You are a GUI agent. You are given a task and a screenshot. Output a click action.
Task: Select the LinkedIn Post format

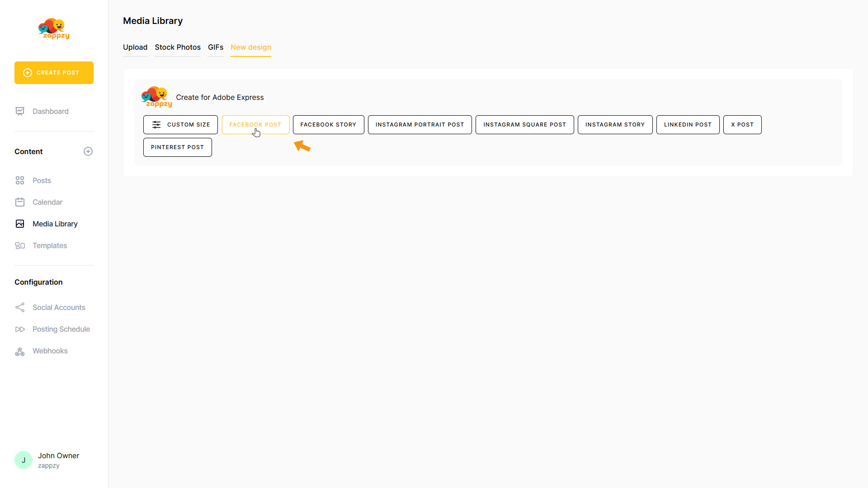pos(688,125)
